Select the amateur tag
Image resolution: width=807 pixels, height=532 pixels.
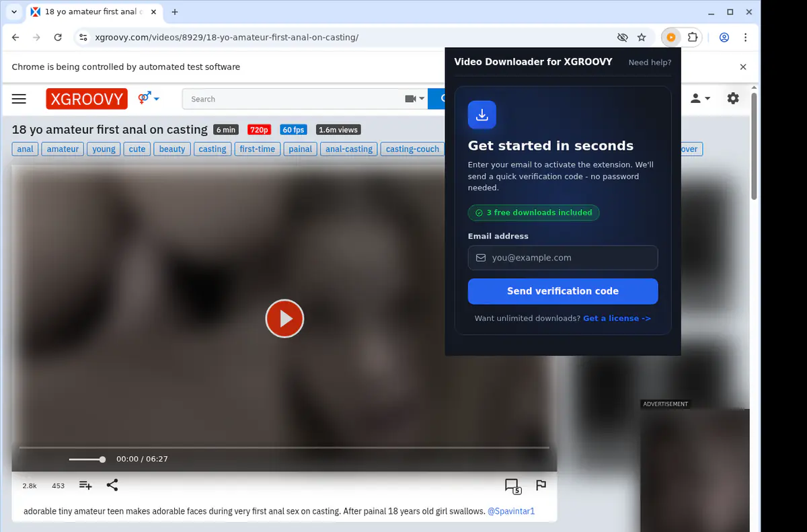(x=63, y=149)
